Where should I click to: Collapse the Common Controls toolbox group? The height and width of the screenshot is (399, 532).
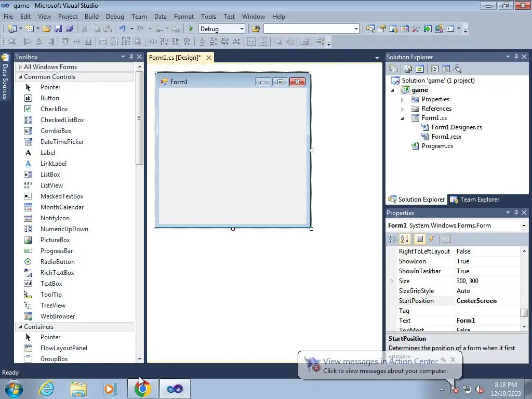(x=20, y=77)
